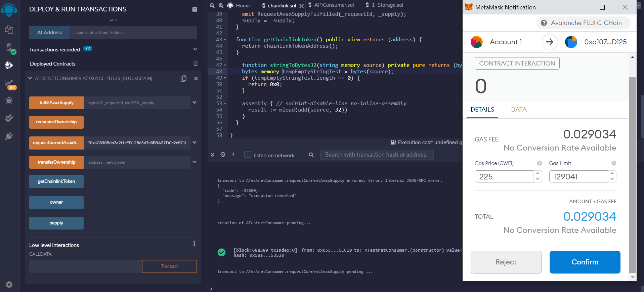The height and width of the screenshot is (292, 644).
Task: Reject the MetaMask transaction
Action: (506, 262)
